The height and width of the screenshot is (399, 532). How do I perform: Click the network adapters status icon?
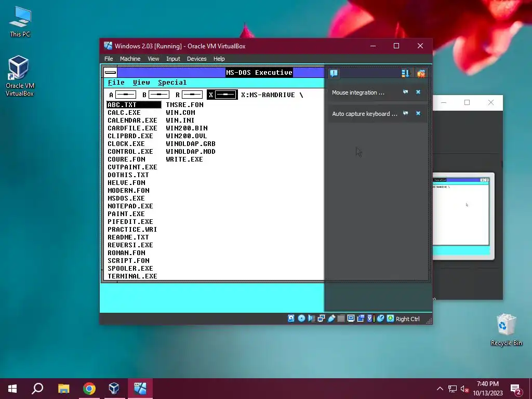321,318
